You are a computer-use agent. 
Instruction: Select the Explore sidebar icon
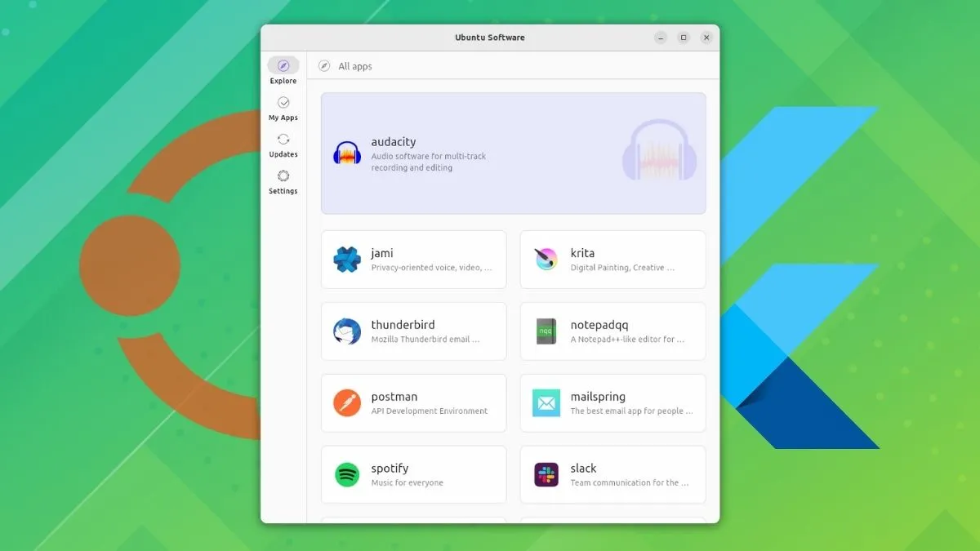point(283,67)
